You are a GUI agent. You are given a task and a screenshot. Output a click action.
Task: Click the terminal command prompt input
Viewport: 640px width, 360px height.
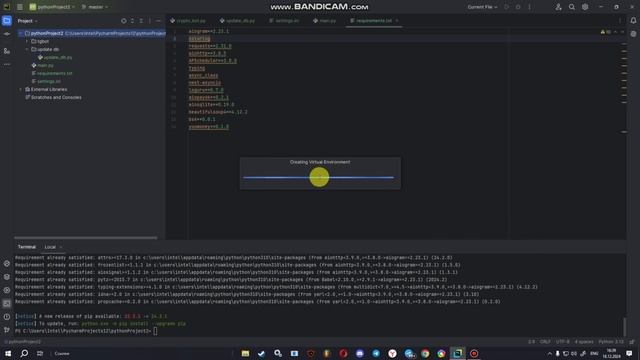click(155, 331)
